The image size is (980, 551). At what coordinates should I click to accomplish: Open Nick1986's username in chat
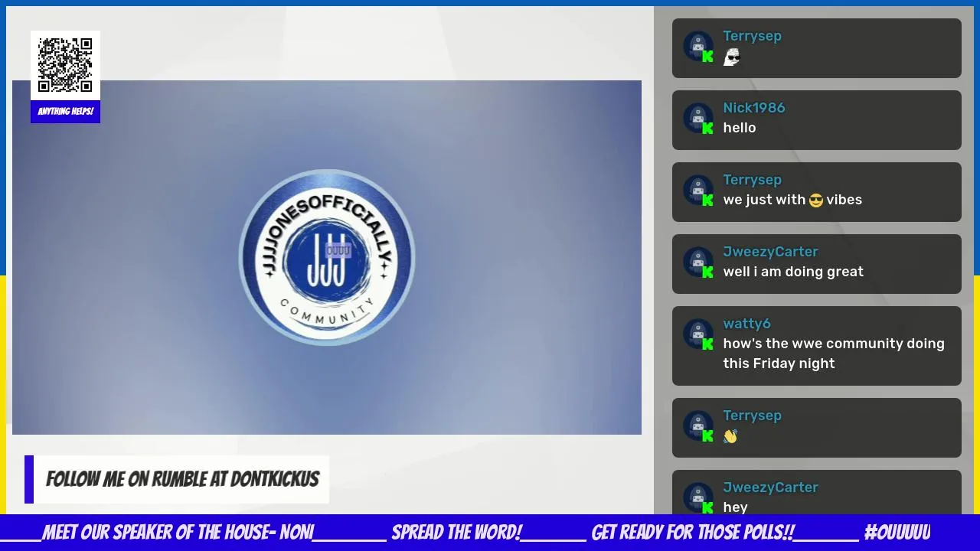point(754,108)
